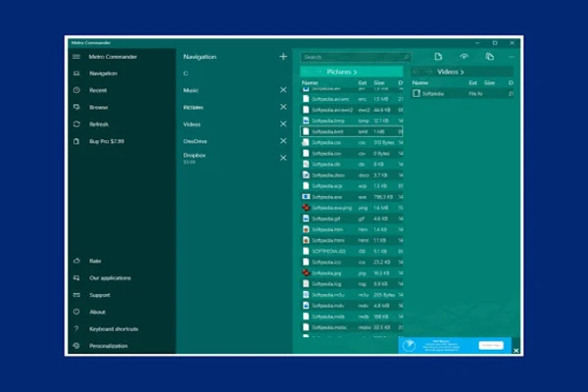Open the About entry

pos(97,312)
